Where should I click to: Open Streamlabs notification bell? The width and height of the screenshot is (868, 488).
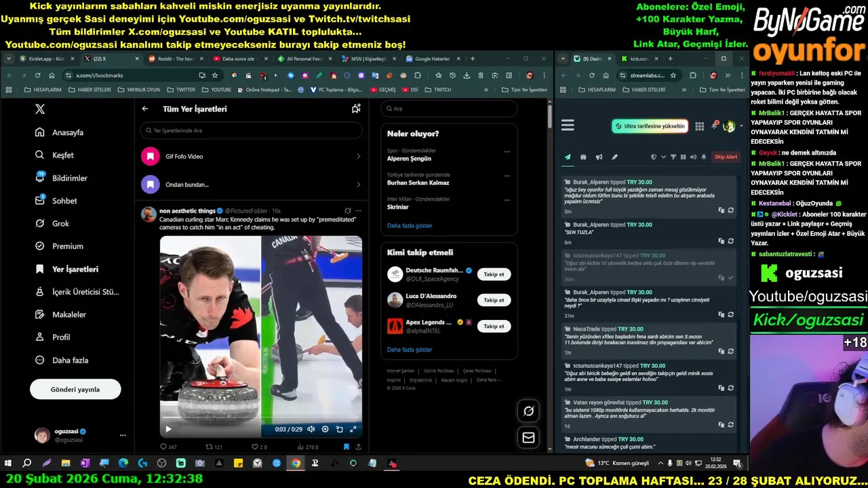coord(714,126)
